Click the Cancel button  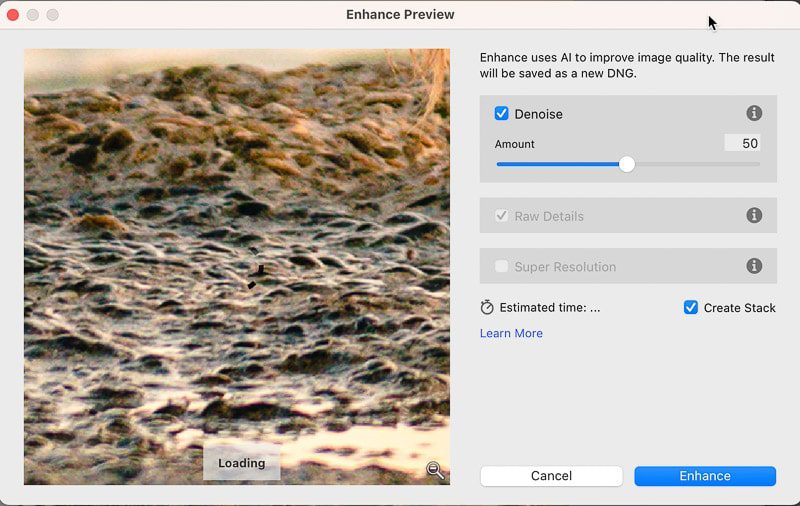tap(551, 476)
